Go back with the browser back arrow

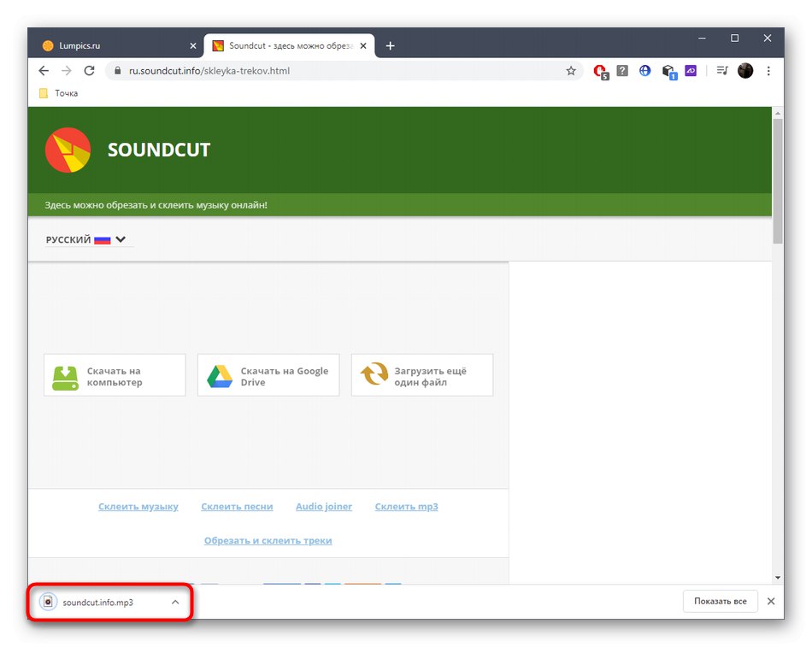tap(44, 71)
